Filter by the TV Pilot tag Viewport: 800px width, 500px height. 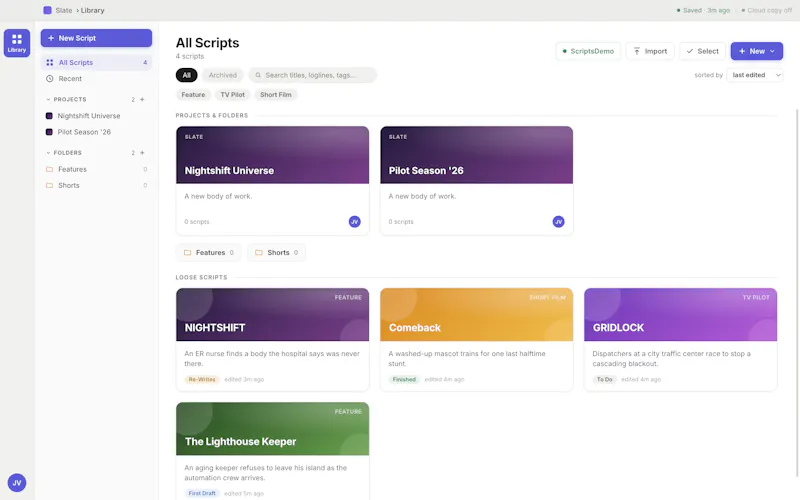(x=233, y=94)
